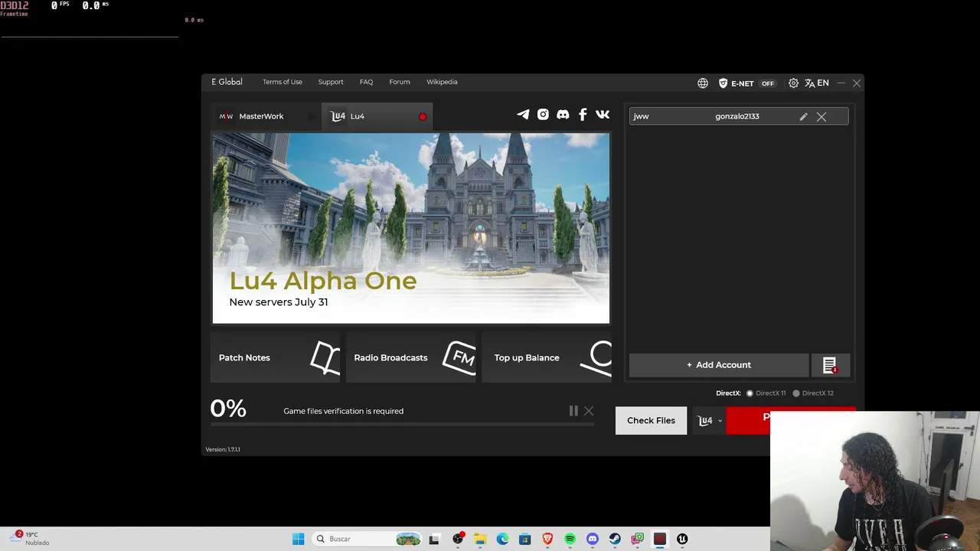The image size is (980, 551).
Task: Open the Support menu link
Action: tap(331, 82)
